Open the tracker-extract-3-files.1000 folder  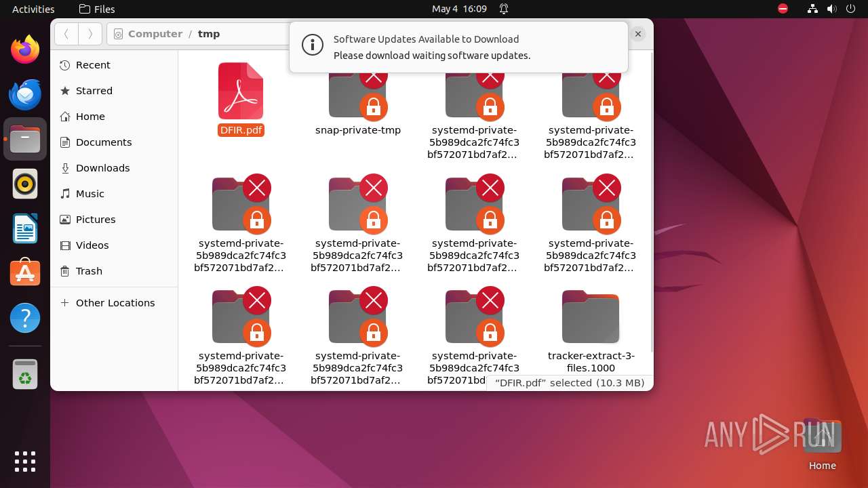[591, 317]
